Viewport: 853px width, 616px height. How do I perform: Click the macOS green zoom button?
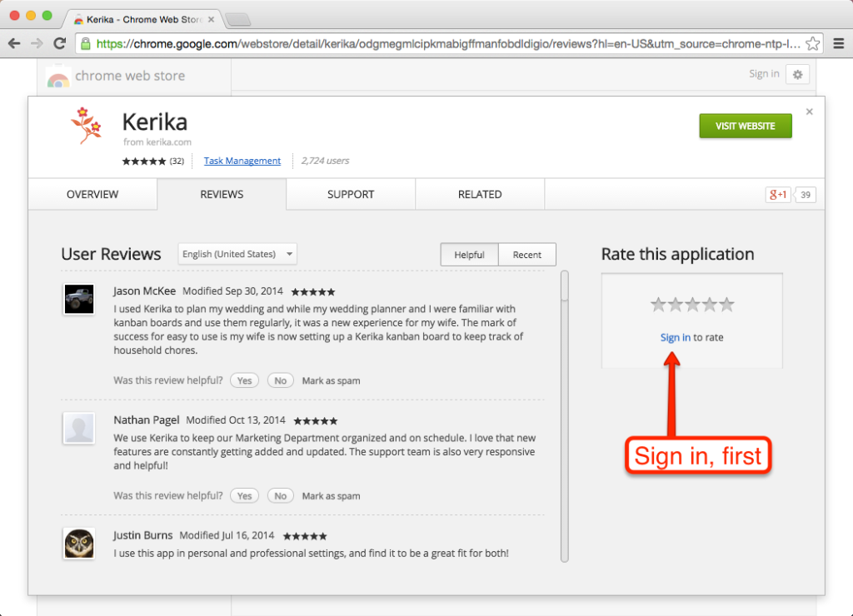click(47, 15)
